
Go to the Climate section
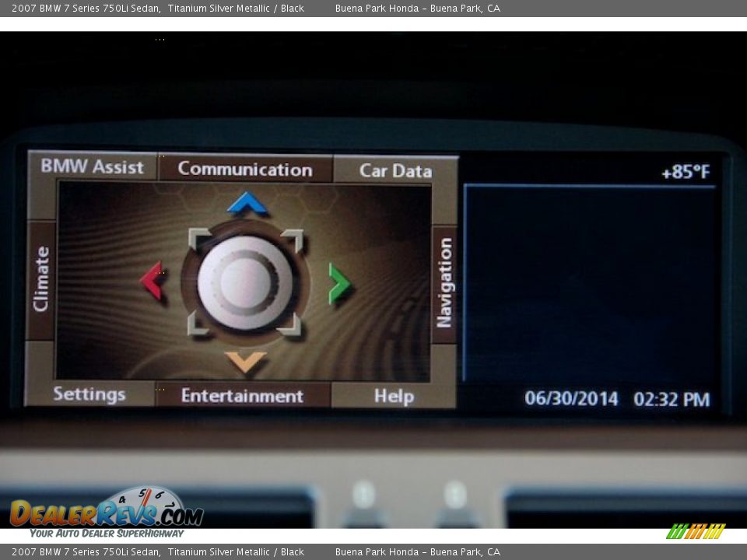(41, 280)
